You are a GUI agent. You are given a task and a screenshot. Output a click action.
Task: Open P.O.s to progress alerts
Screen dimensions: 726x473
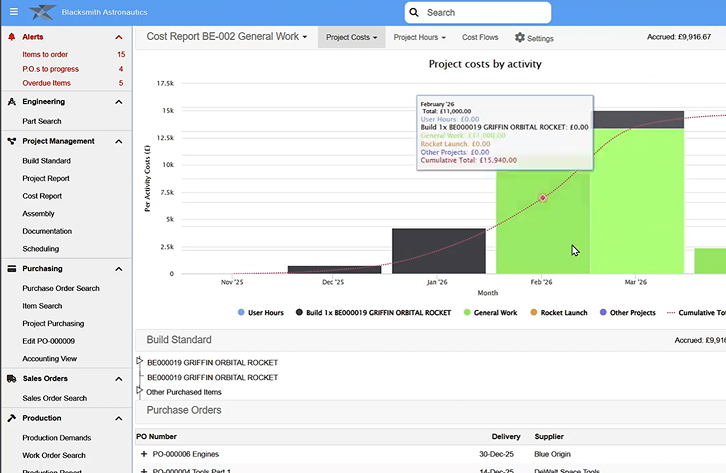tap(50, 69)
